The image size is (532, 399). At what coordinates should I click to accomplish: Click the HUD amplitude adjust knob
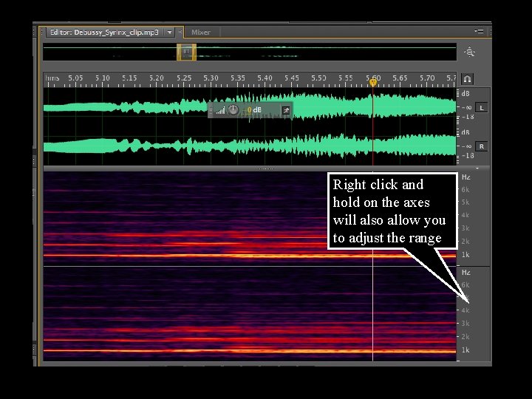click(x=233, y=110)
